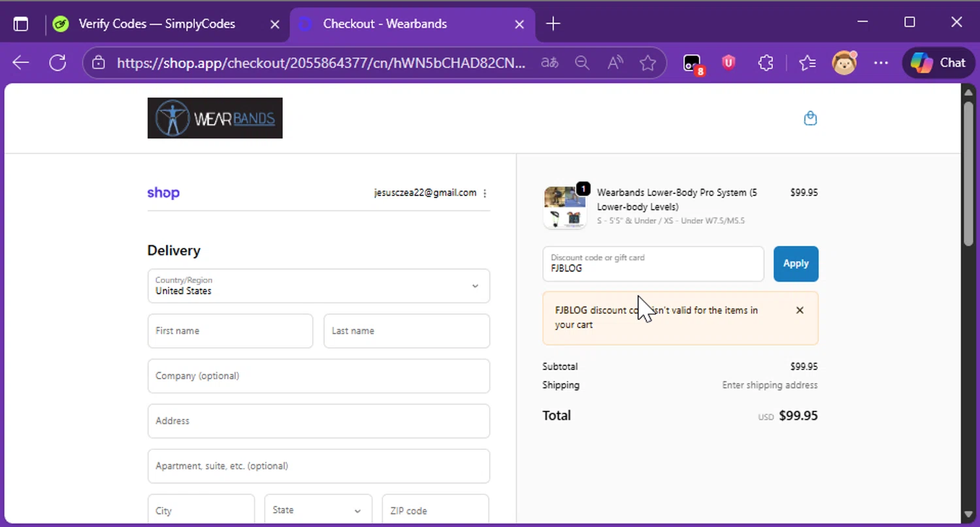
Task: Refresh the checkout page
Action: click(x=57, y=63)
